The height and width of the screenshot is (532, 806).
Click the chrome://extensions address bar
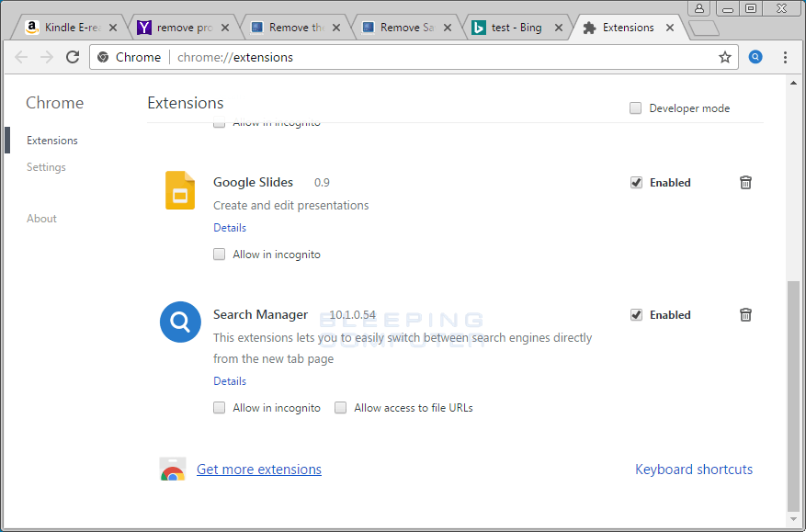(x=414, y=57)
